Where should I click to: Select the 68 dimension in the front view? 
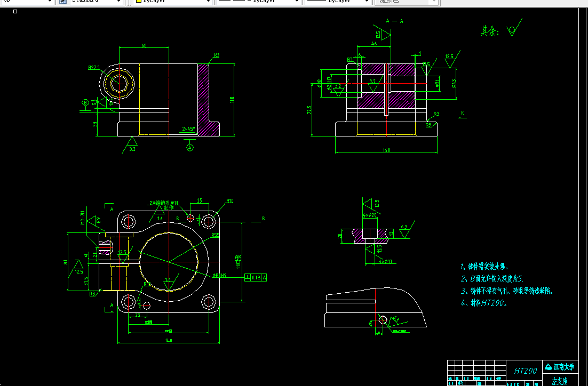point(144,45)
